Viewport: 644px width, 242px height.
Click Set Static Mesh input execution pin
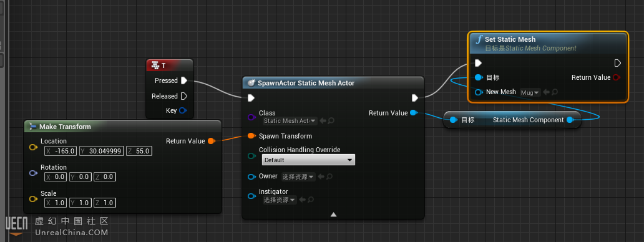tap(478, 63)
